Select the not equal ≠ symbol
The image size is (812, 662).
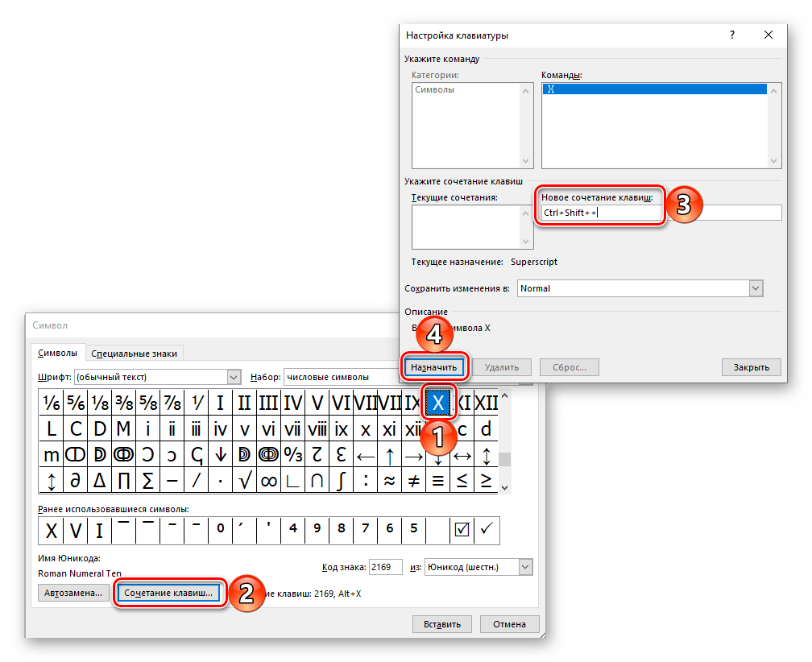tap(413, 481)
